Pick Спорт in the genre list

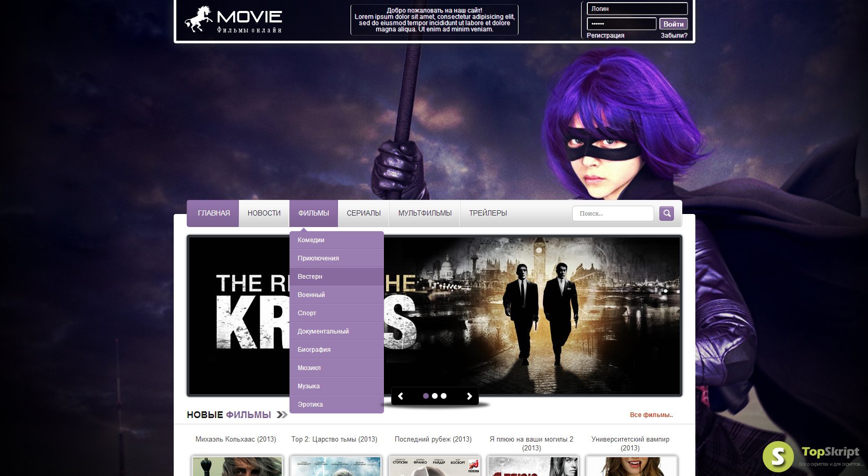pos(336,313)
